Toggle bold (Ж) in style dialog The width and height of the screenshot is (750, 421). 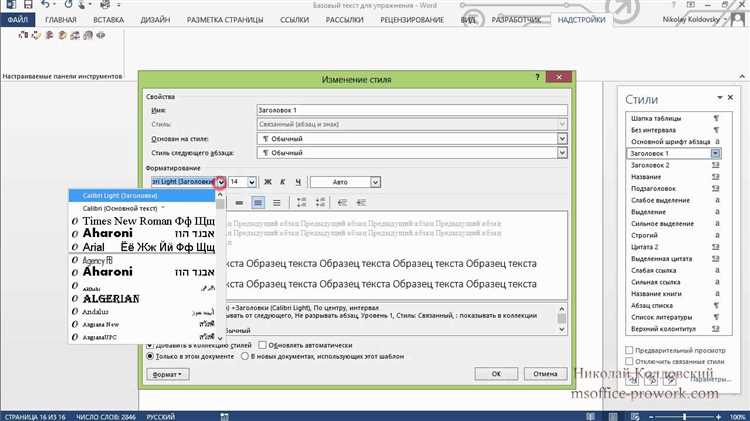[x=268, y=182]
